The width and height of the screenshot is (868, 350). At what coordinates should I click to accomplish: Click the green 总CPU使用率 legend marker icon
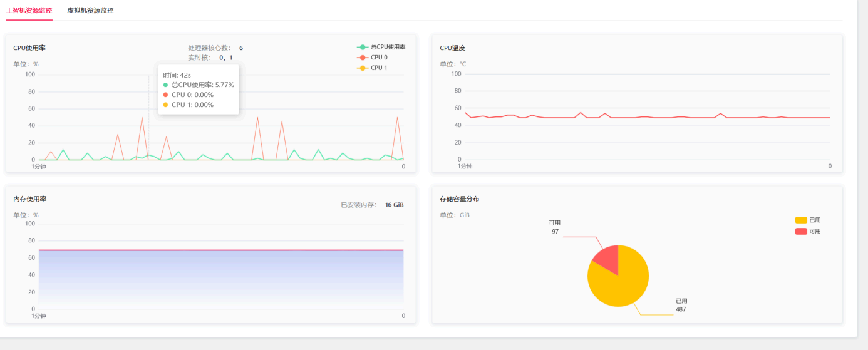click(362, 47)
